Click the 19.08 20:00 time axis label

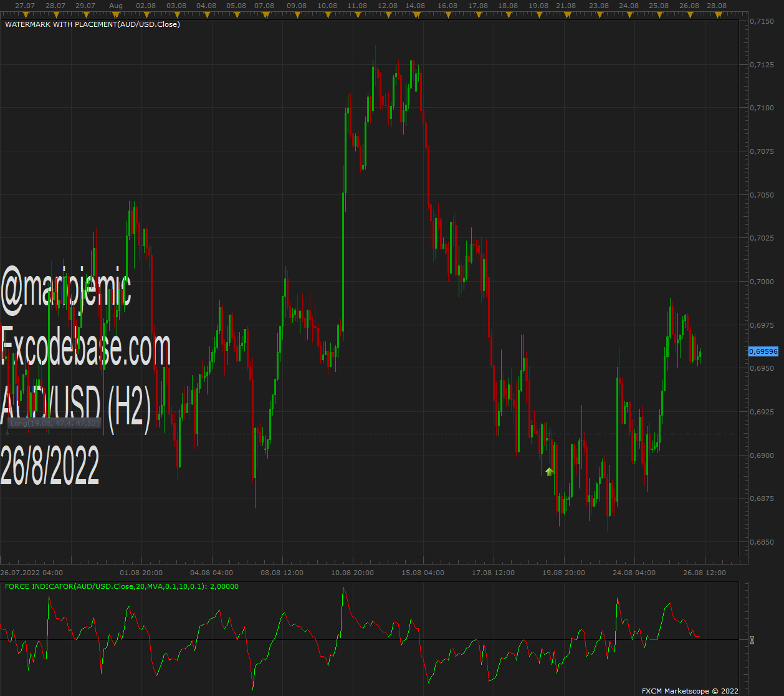[563, 573]
